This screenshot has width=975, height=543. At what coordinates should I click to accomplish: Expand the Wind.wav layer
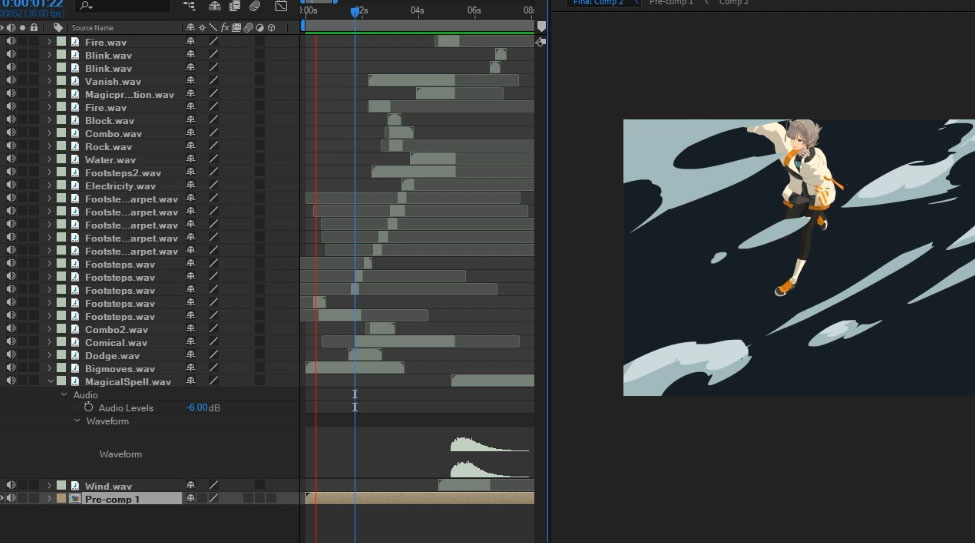49,485
